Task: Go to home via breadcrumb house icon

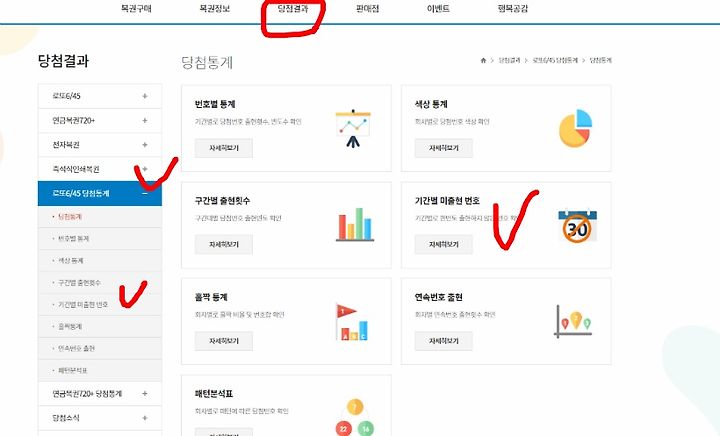Action: click(x=483, y=60)
